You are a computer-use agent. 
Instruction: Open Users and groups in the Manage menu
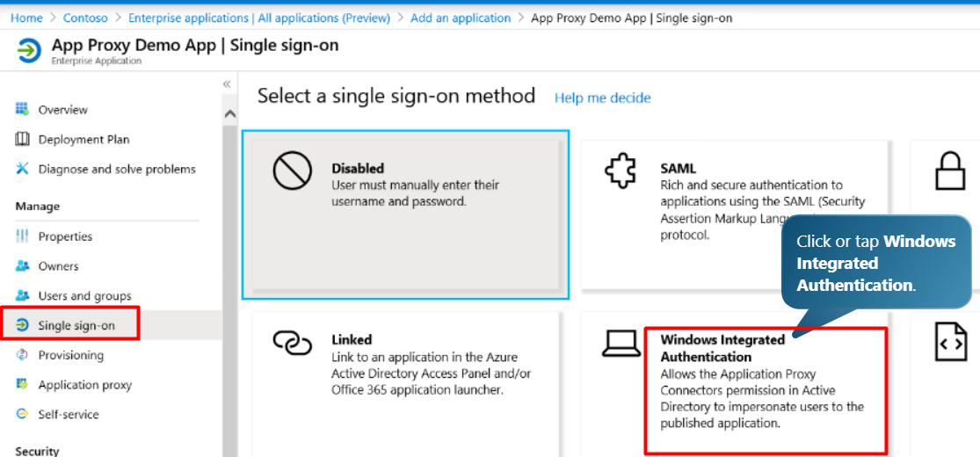point(85,295)
